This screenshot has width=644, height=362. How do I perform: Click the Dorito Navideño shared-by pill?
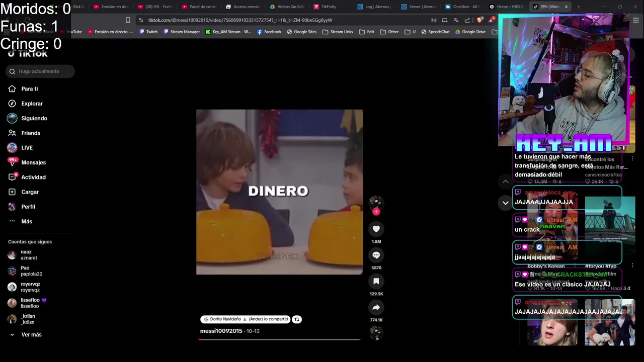click(246, 319)
